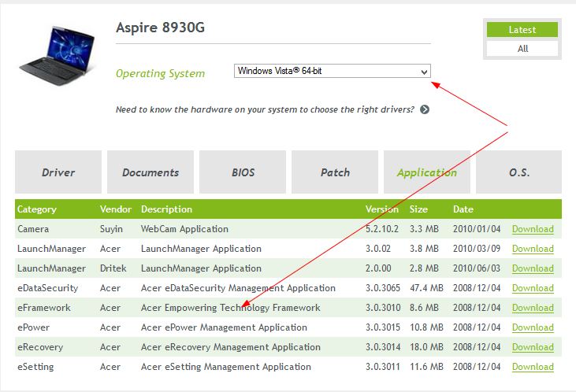This screenshot has width=576, height=392.
Task: Select the Latest filter button
Action: 522,30
